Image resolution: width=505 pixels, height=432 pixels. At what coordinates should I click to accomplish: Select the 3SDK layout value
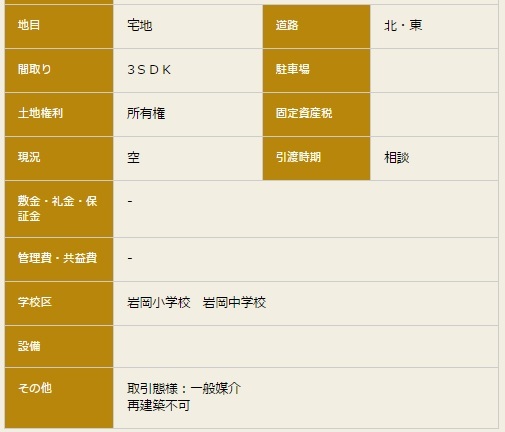(x=149, y=70)
